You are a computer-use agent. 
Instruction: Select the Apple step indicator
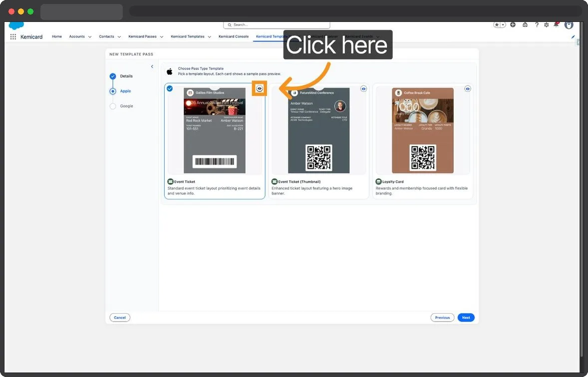coord(113,91)
